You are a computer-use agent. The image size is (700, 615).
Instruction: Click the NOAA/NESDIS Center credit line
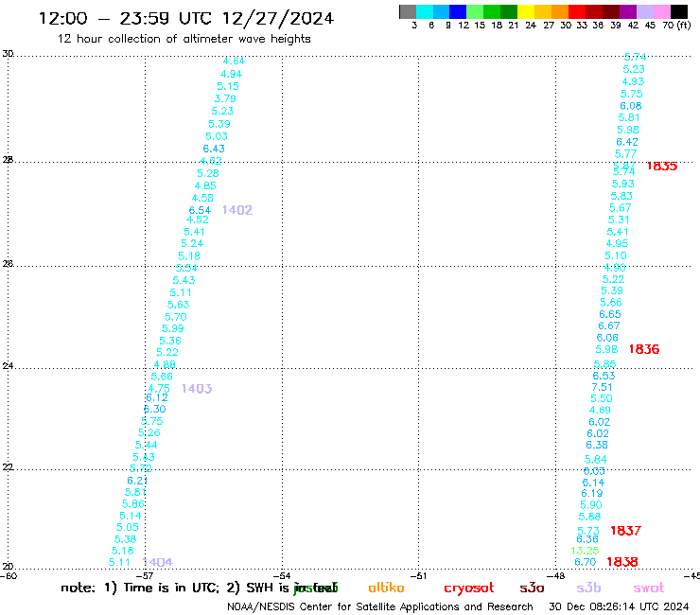pos(380,607)
